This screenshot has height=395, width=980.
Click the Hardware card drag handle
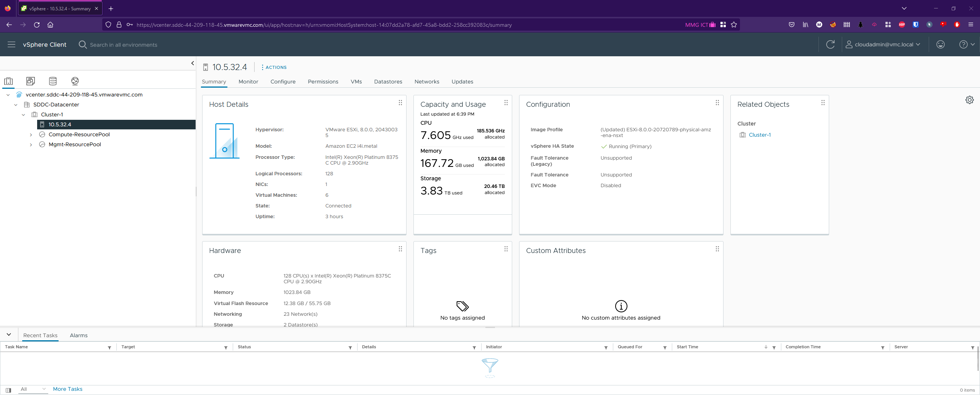point(400,249)
